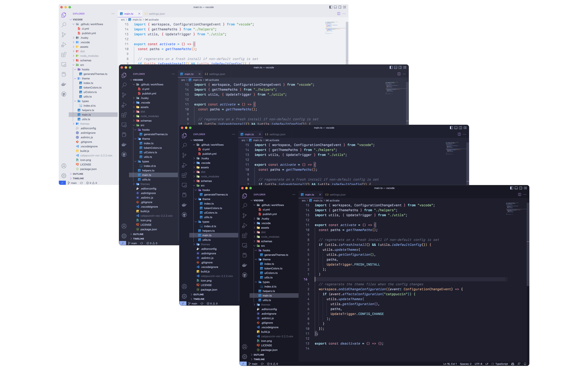588x370 pixels.
Task: Open the Manage settings gear
Action: [245, 357]
